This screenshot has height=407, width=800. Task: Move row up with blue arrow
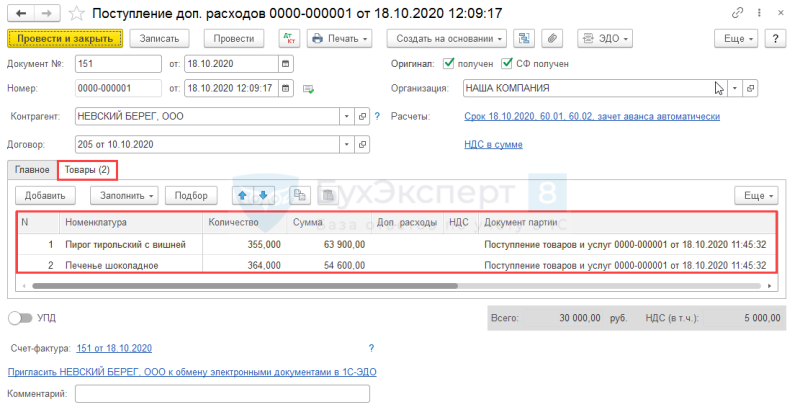click(x=243, y=195)
